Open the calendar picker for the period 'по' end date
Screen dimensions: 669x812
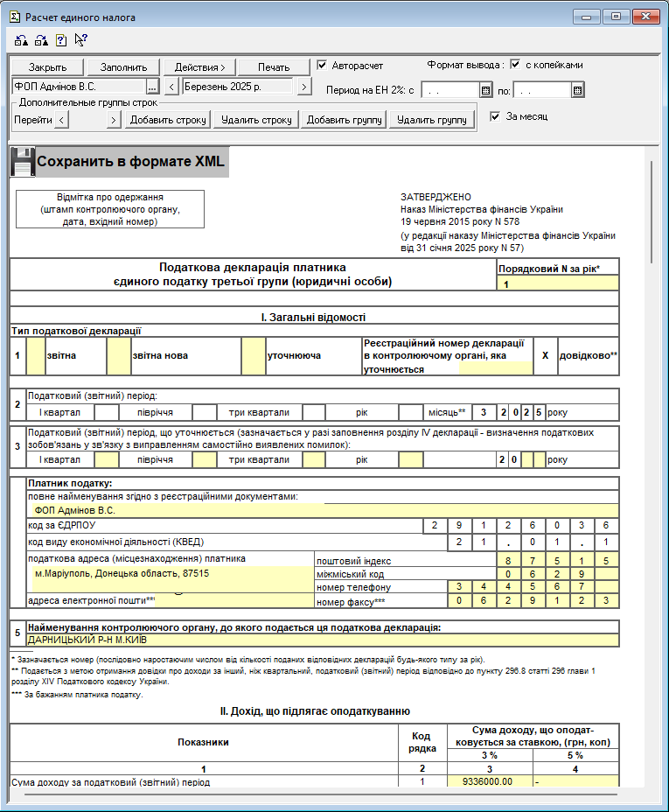(577, 91)
